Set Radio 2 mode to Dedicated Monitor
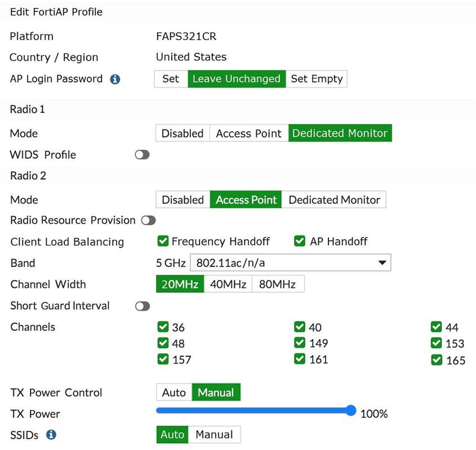 (334, 200)
